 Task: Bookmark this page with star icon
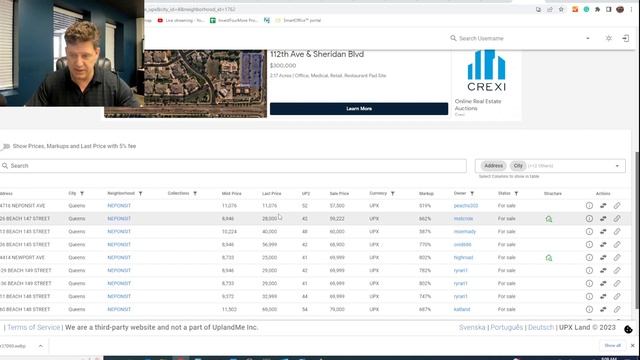tap(561, 9)
